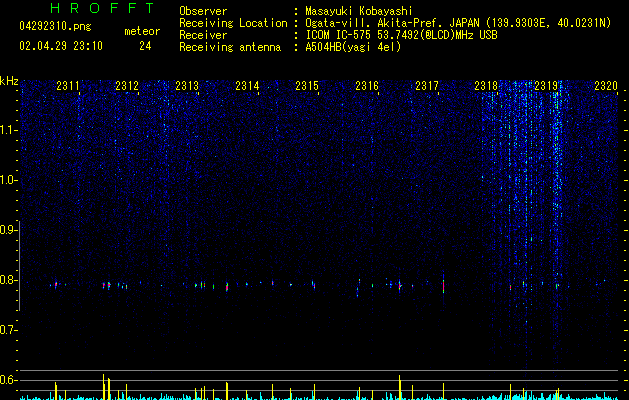Image resolution: width=629 pixels, height=400 pixels.
Task: Click the Receiving antenna label
Action: coord(230,47)
